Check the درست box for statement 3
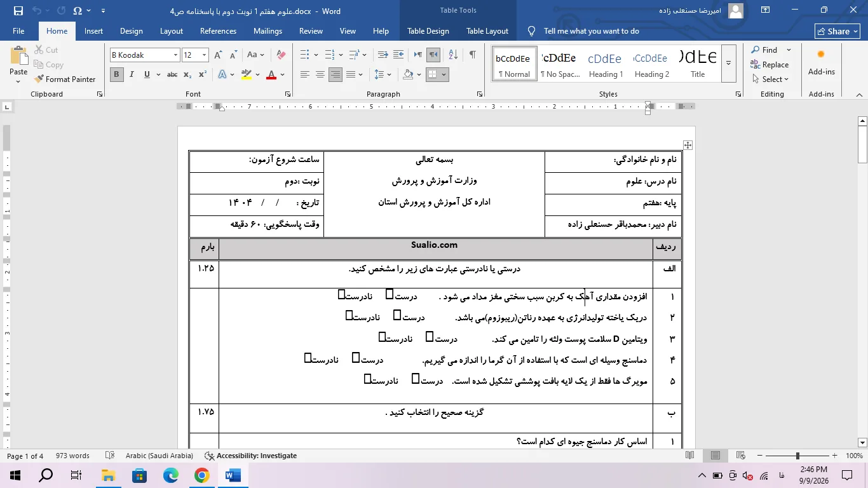Viewport: 868px width, 488px height. [430, 336]
